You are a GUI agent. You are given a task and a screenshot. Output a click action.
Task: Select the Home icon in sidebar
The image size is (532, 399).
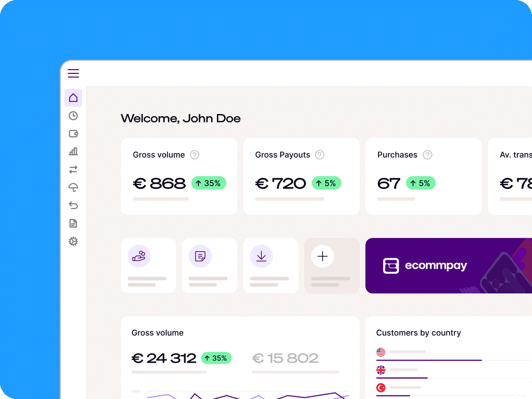tap(73, 98)
